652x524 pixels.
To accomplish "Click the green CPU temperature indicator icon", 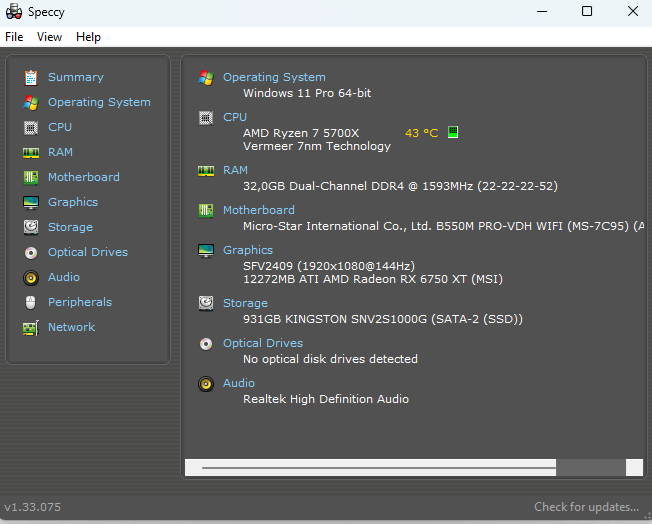I will (453, 132).
